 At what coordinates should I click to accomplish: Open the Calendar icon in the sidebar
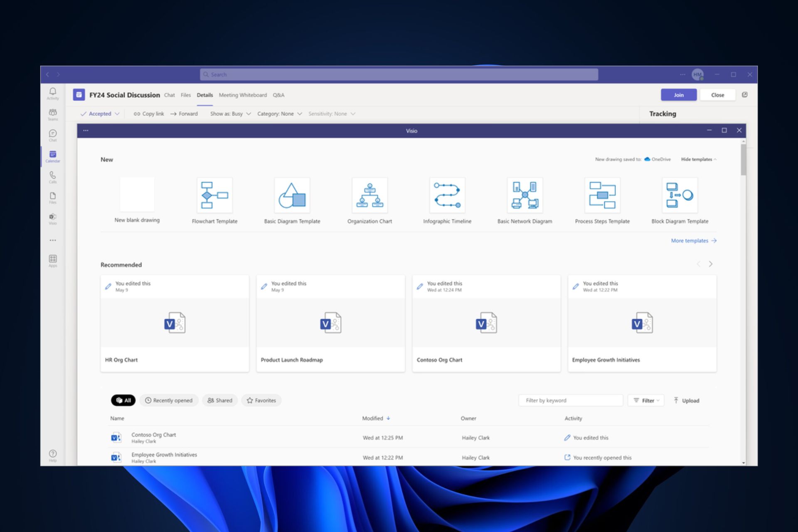[53, 156]
